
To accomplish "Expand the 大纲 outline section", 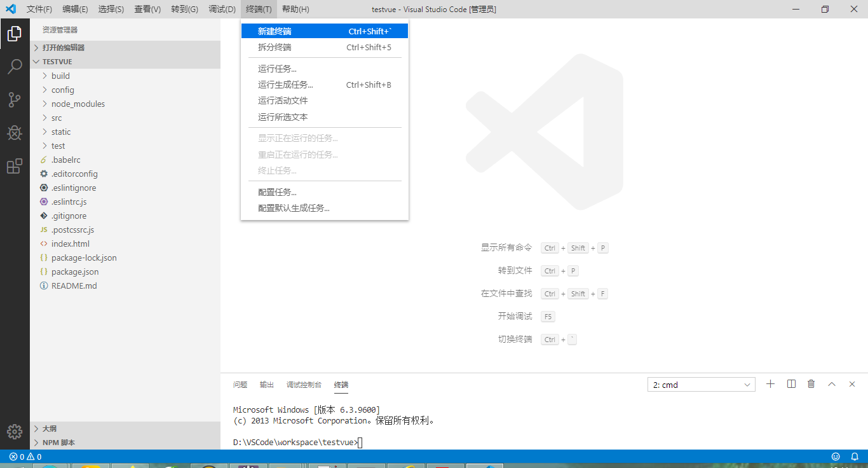I will (x=125, y=429).
